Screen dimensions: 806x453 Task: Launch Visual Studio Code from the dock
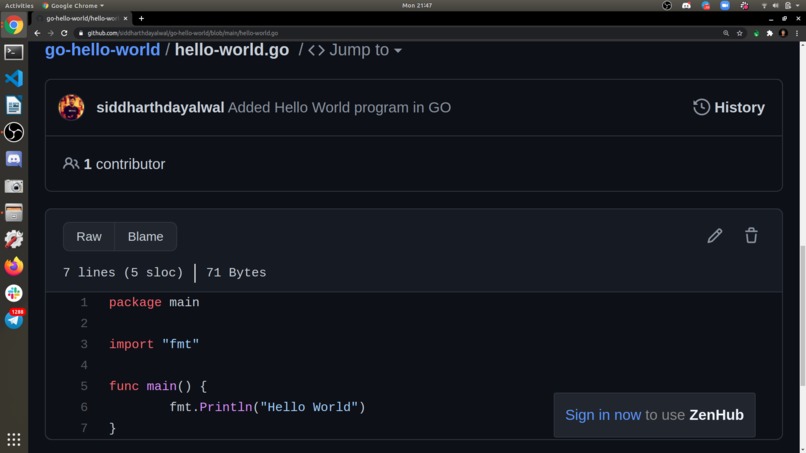tap(14, 79)
